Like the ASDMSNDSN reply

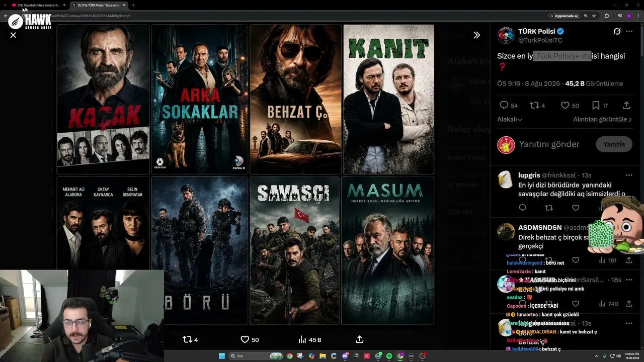[576, 260]
